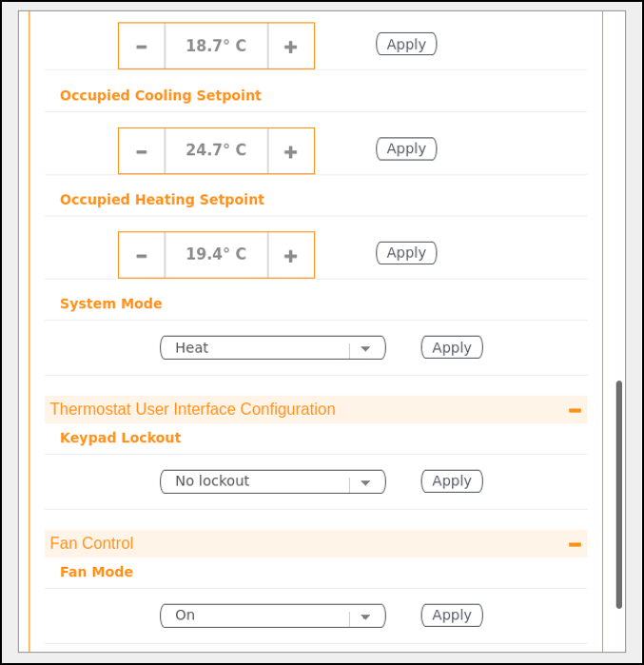Apply the 18.7° C setpoint

tap(406, 44)
